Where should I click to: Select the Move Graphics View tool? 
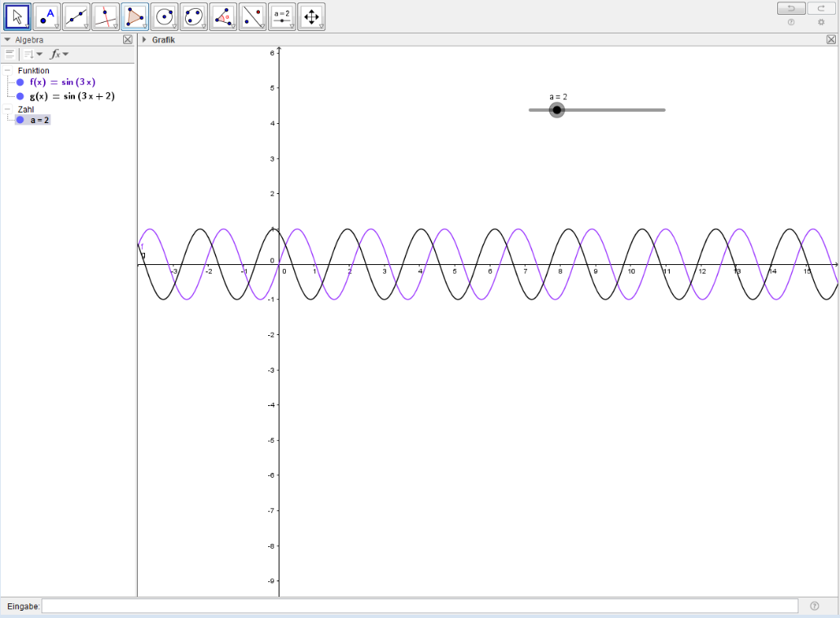312,16
